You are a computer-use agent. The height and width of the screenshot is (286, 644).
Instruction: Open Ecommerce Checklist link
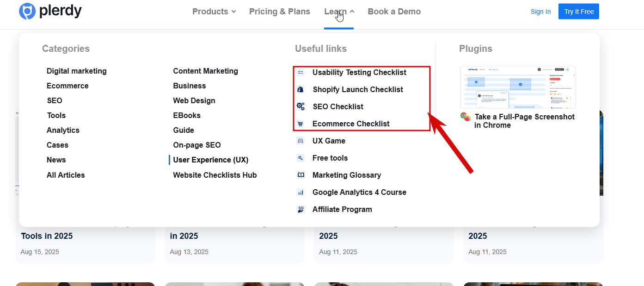[x=351, y=124]
